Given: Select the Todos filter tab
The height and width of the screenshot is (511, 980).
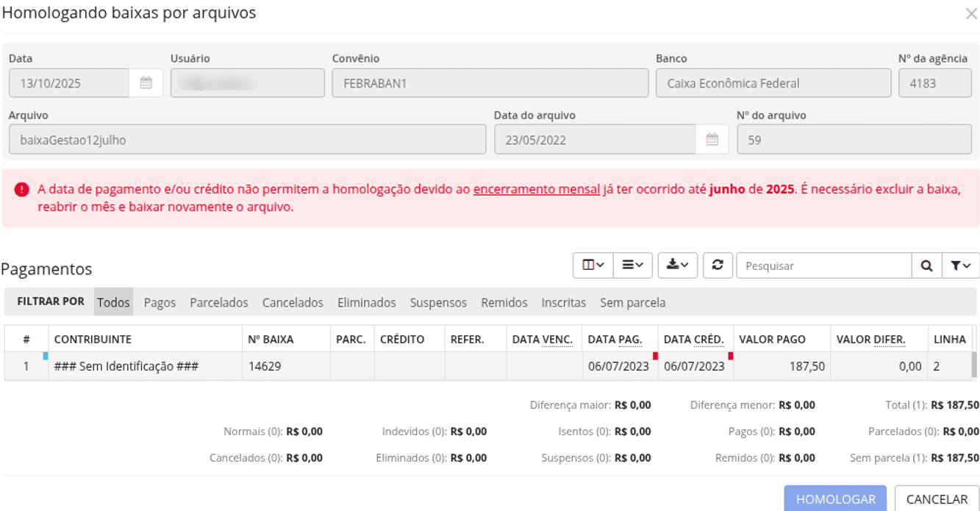Looking at the screenshot, I should coord(113,302).
